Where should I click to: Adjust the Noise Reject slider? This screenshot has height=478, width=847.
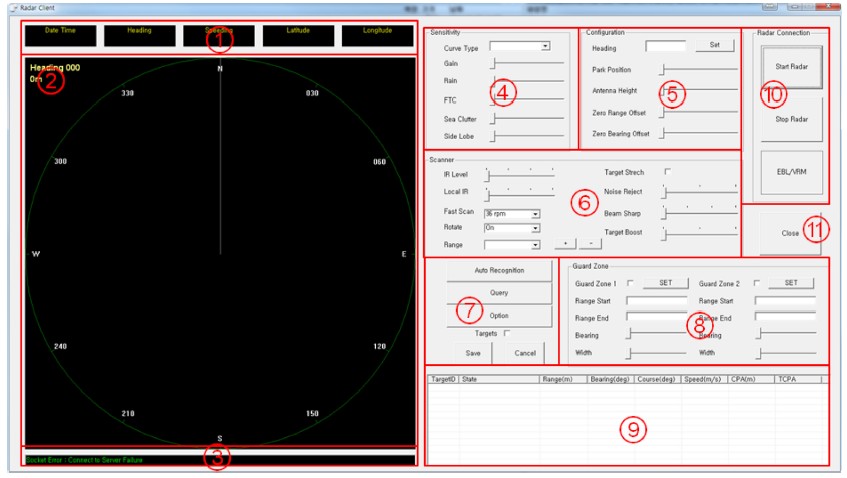point(700,191)
